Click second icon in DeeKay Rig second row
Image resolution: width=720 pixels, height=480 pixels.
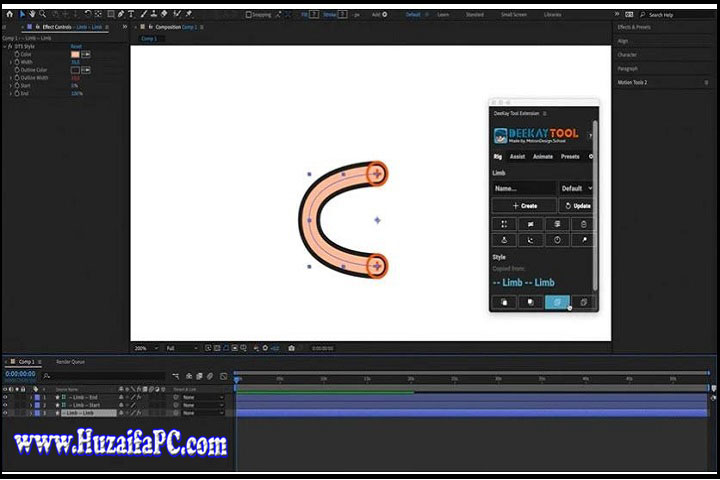530,240
